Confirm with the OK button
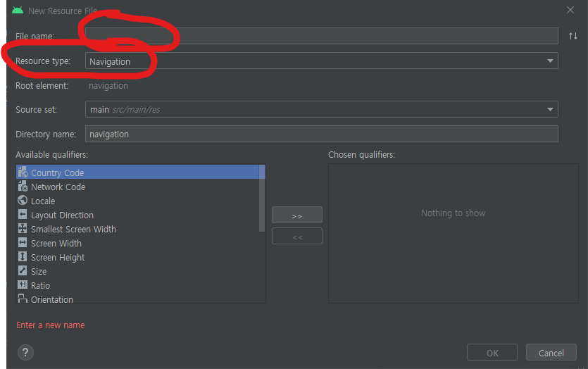The image size is (588, 369). pyautogui.click(x=492, y=353)
